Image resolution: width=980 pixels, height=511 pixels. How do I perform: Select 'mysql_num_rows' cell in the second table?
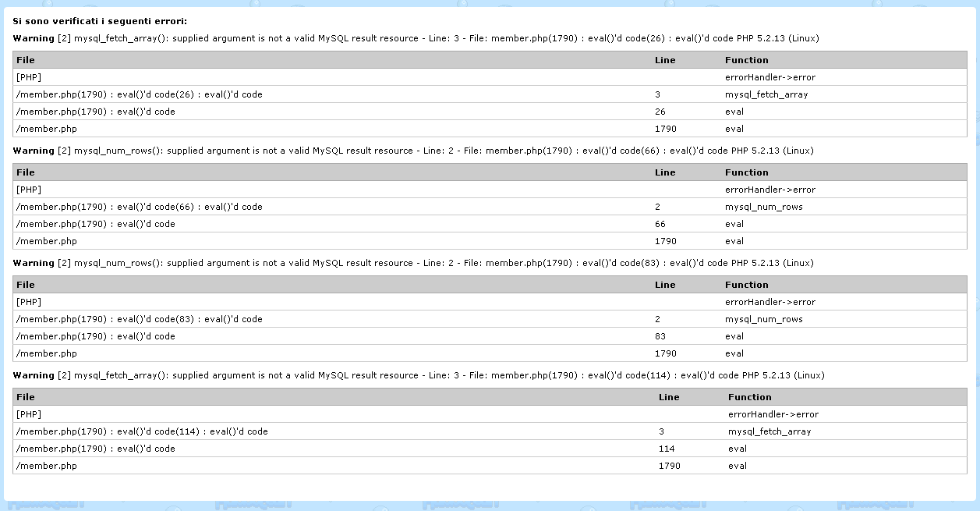pos(763,207)
